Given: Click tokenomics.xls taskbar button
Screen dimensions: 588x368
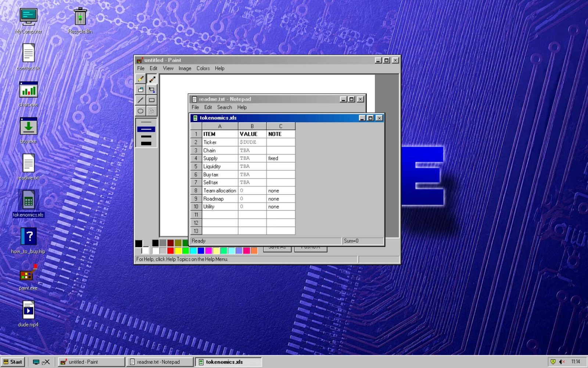Looking at the screenshot, I should pos(228,362).
